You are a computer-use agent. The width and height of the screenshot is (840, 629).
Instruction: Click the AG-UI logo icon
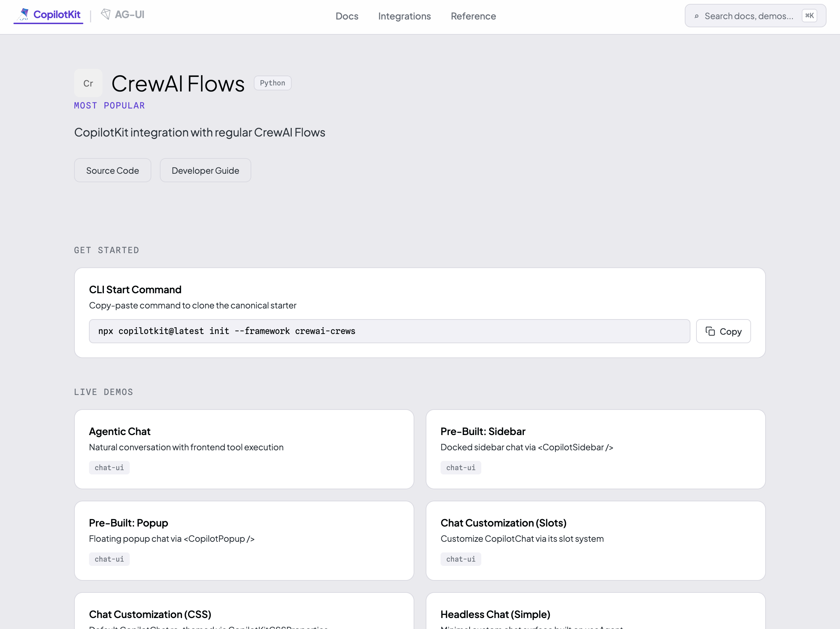pos(106,15)
